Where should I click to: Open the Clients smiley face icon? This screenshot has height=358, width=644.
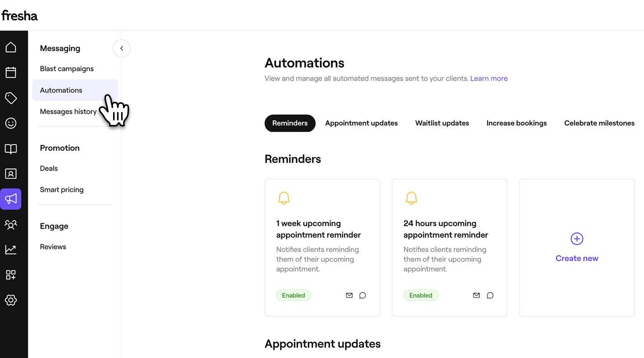coord(11,123)
